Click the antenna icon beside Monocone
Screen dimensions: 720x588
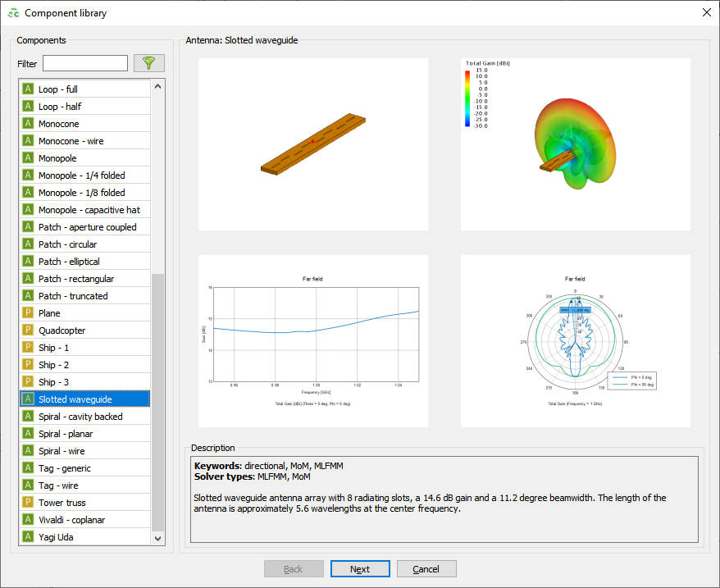[x=29, y=124]
